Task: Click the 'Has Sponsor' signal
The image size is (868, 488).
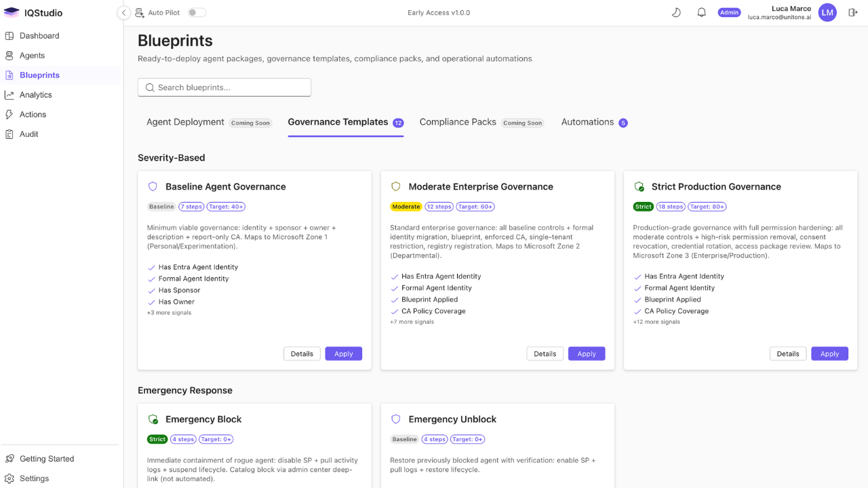Action: [179, 290]
